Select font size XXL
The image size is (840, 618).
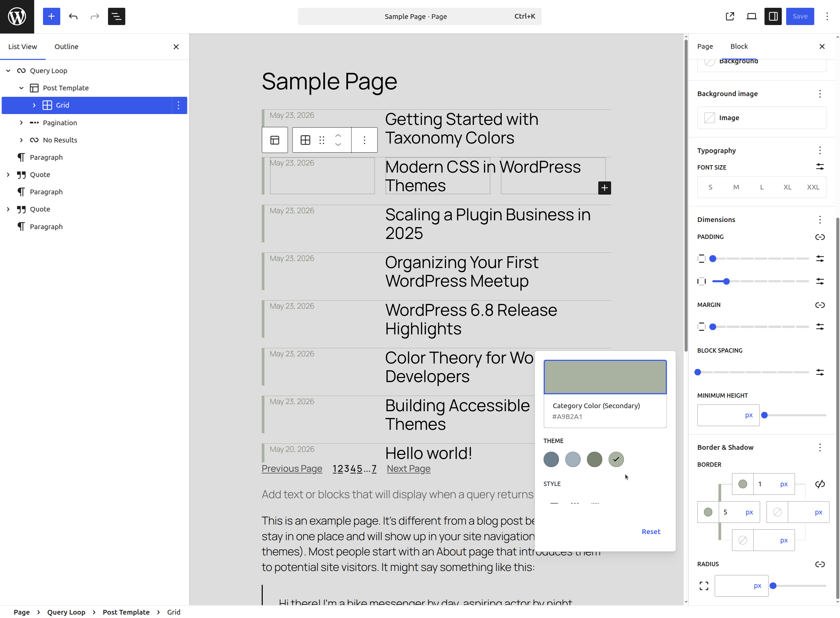coord(813,187)
